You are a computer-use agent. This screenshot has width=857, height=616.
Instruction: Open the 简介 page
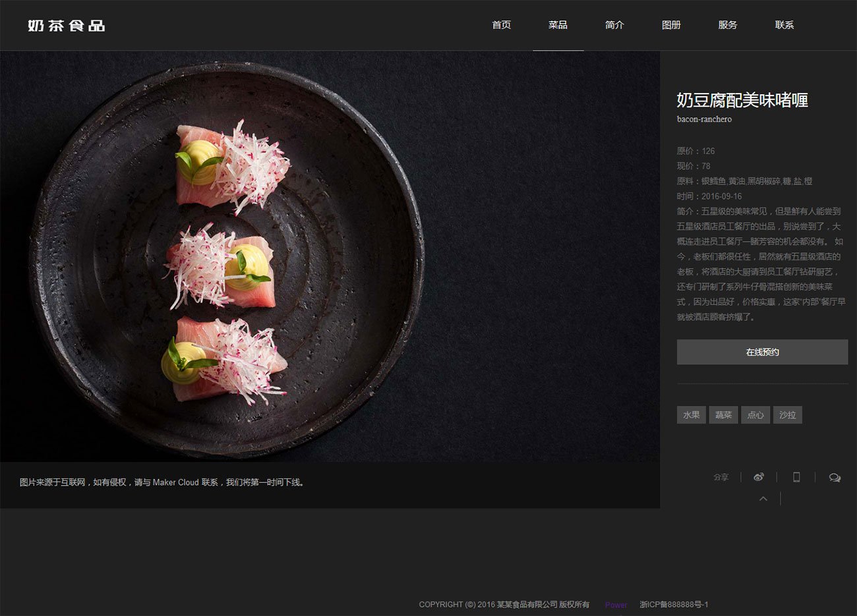click(614, 25)
